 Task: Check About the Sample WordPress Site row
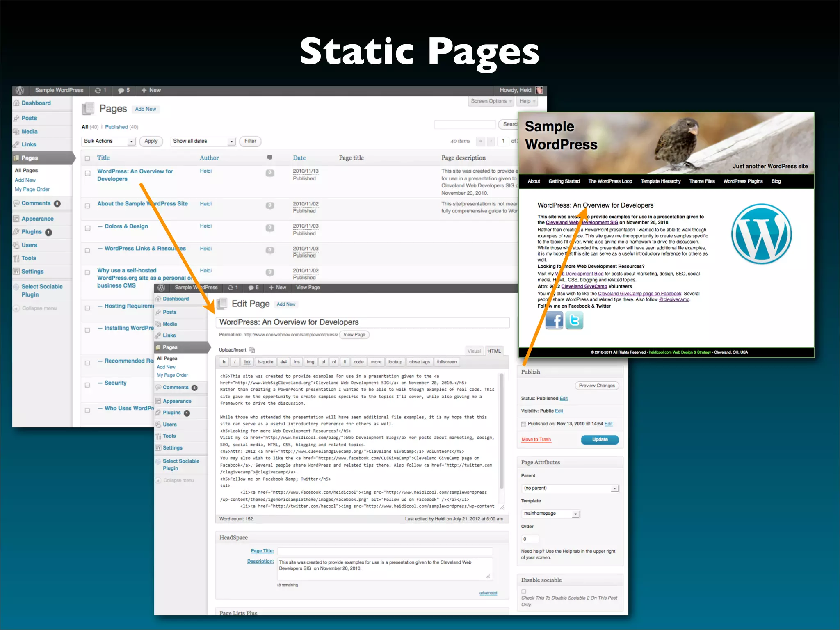point(87,206)
